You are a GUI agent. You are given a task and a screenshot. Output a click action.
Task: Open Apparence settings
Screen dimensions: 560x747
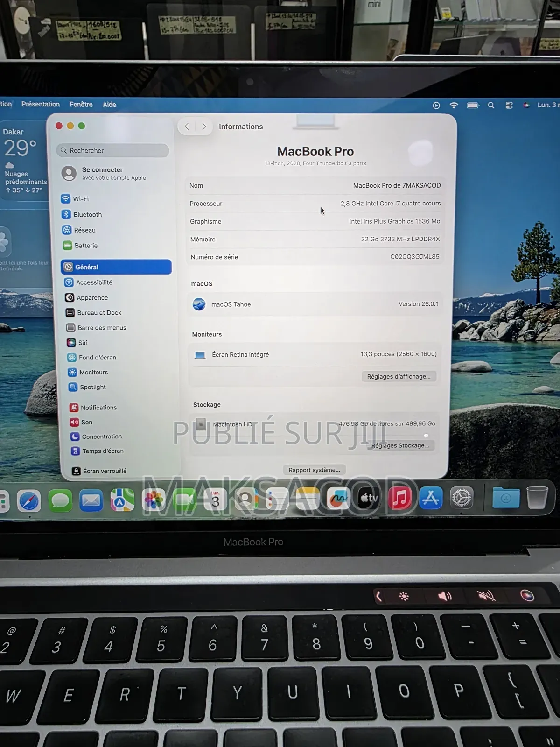coord(86,297)
